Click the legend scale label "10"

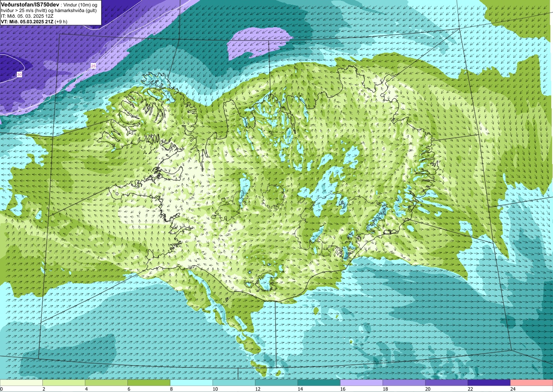(x=215, y=389)
